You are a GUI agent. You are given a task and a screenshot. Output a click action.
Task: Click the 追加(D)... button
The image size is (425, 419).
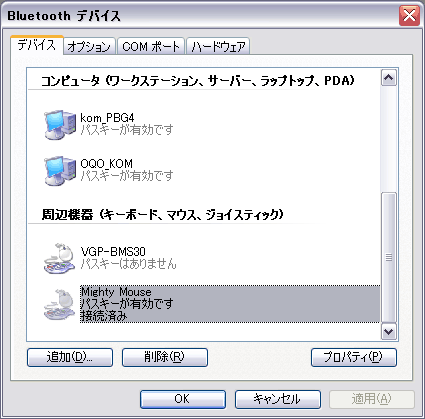click(70, 357)
